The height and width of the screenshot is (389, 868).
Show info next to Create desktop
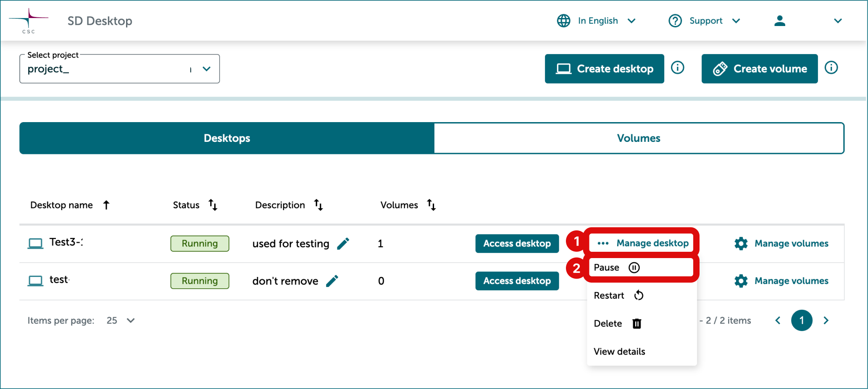click(x=677, y=68)
